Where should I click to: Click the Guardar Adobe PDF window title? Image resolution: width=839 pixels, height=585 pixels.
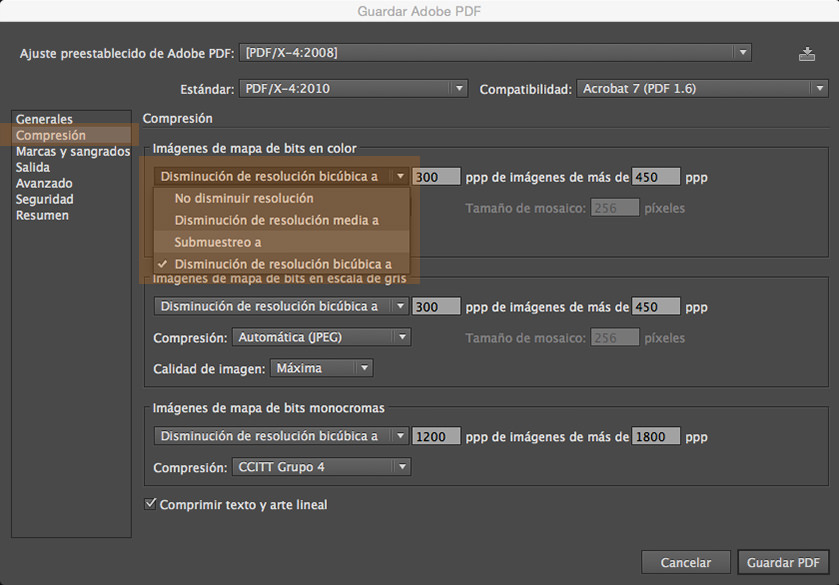[x=419, y=11]
